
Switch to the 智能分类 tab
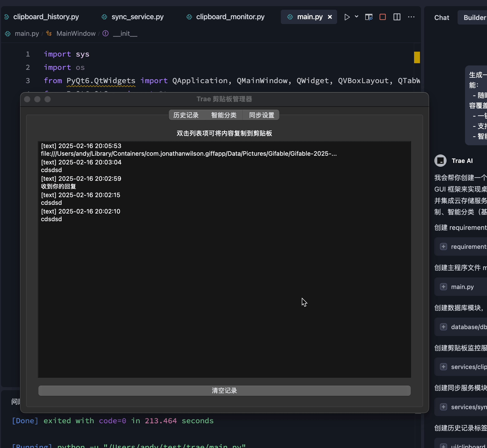[224, 115]
